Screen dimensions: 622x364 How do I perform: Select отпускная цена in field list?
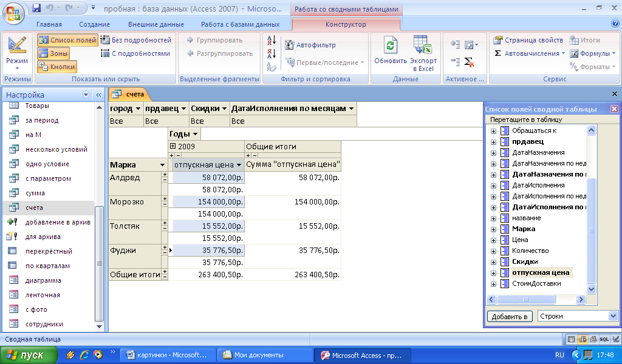click(x=540, y=272)
